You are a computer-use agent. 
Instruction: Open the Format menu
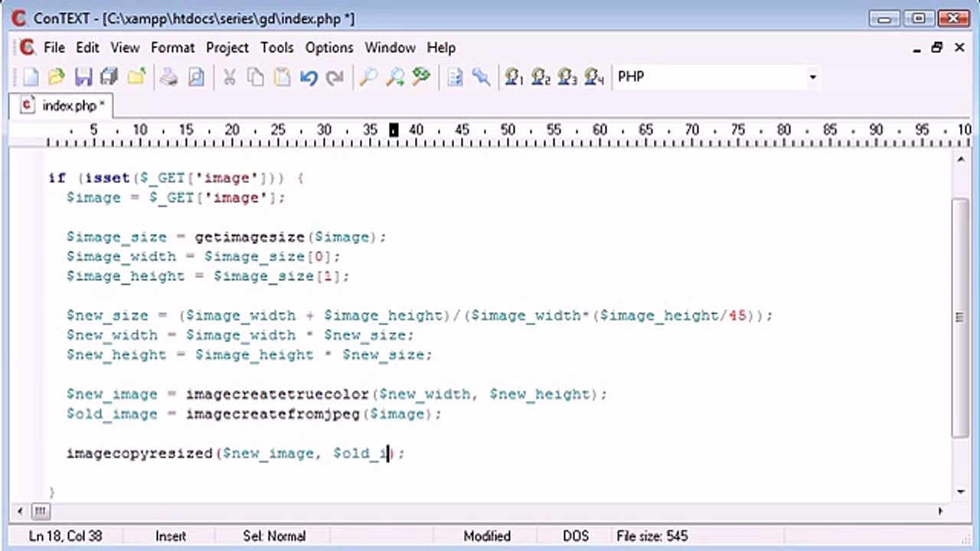172,47
